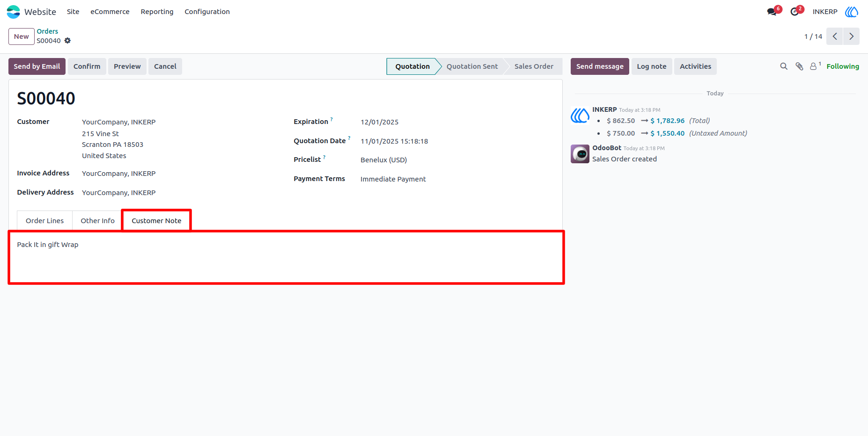
Task: Click the new total $ 1,782.96
Action: coord(667,121)
